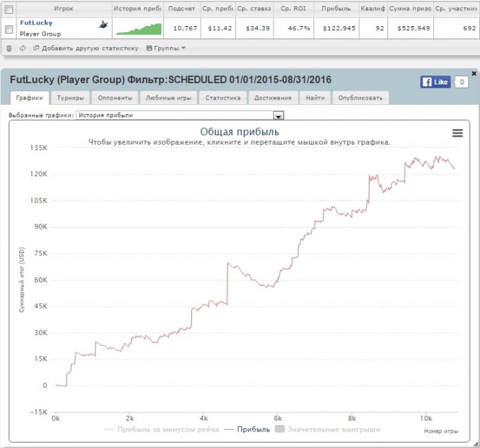Screen dimensions: 480x448
Task: Sort by the Игрок column header
Action: click(64, 8)
